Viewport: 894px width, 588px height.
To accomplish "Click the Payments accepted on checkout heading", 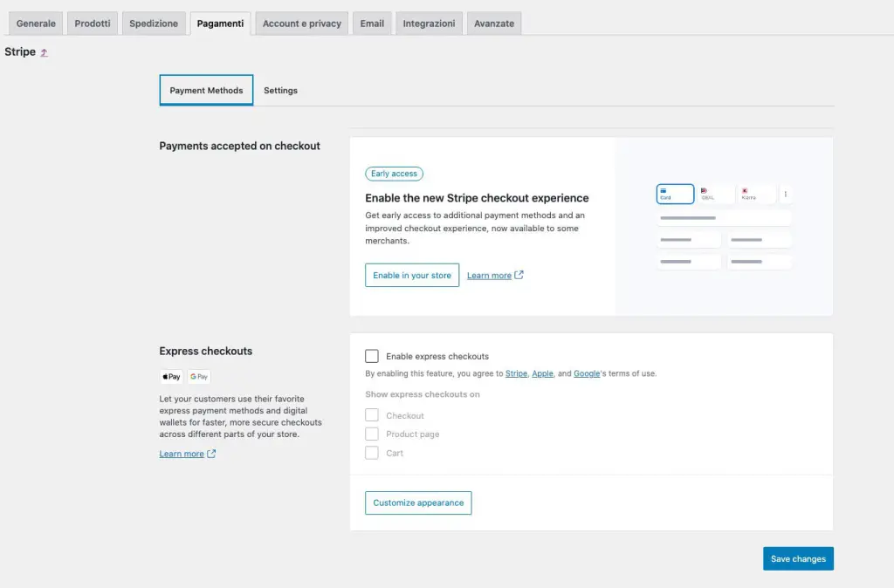I will (239, 146).
